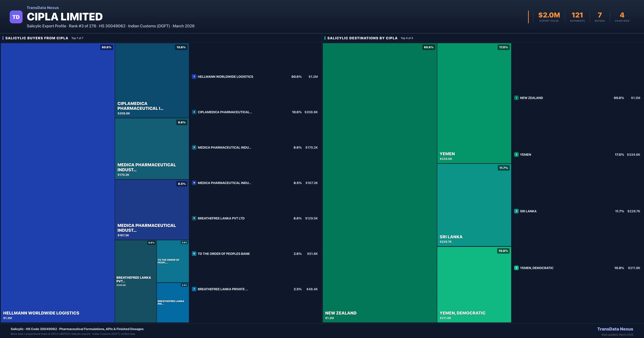Image resolution: width=644 pixels, height=338 pixels.
Task: Open the Salicylic Buyers From Cipla section heading
Action: (x=37, y=38)
